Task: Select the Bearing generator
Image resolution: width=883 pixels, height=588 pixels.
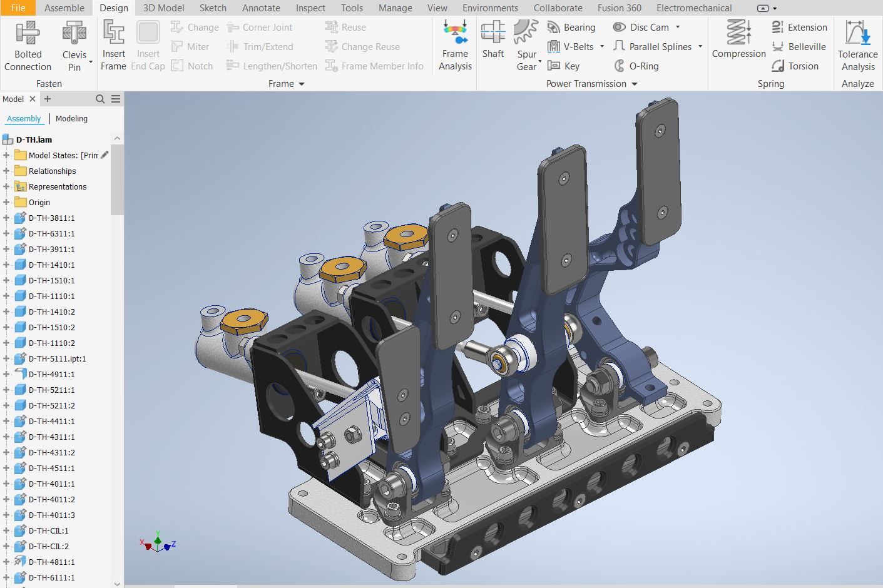Action: pos(571,28)
